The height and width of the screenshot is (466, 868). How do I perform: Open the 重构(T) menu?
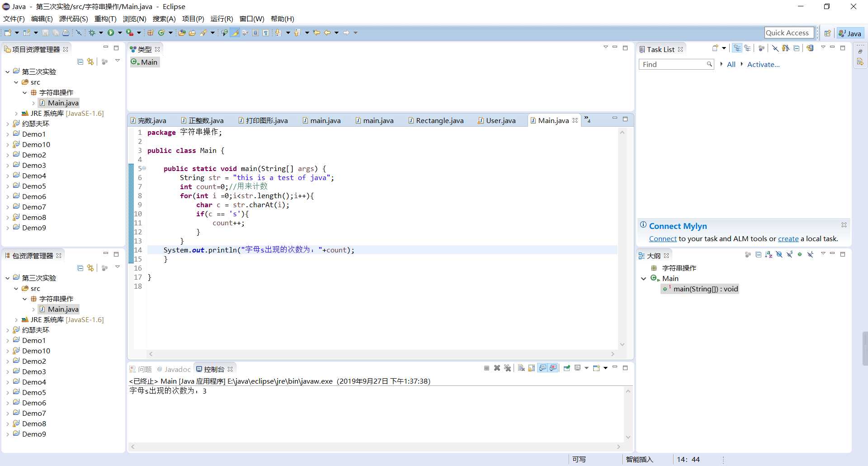[x=105, y=19]
